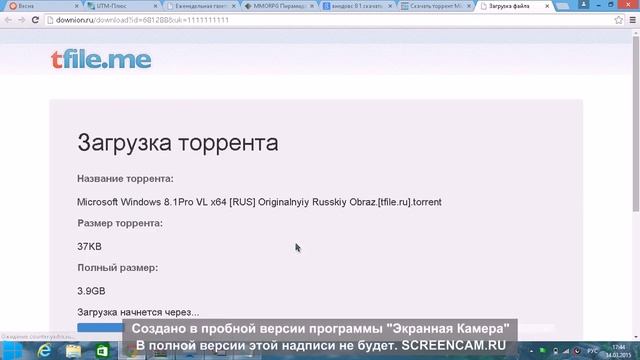The image size is (640, 360).
Task: Click the Полный размер label
Action: [118, 268]
